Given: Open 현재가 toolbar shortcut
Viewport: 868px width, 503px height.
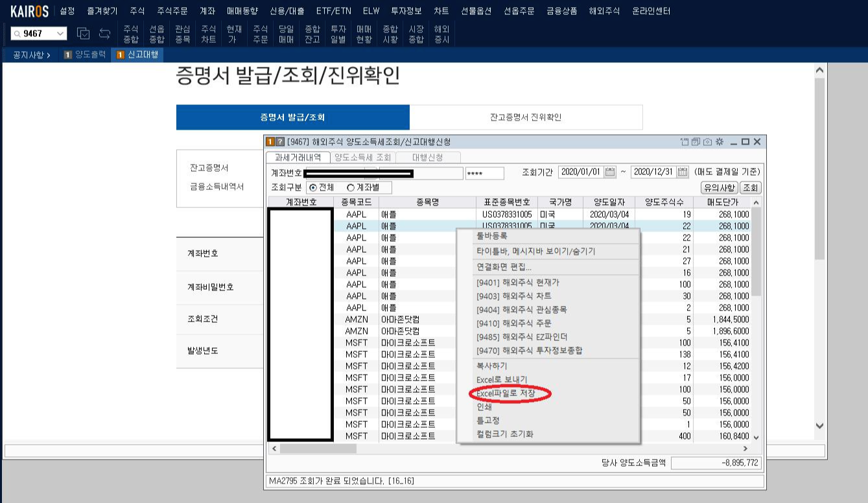Looking at the screenshot, I should (x=234, y=34).
